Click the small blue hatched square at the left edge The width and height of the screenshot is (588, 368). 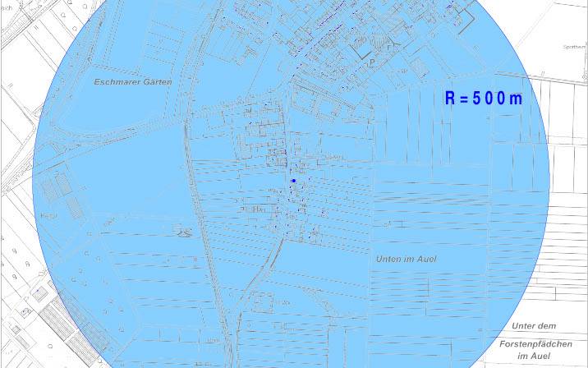pos(39,293)
